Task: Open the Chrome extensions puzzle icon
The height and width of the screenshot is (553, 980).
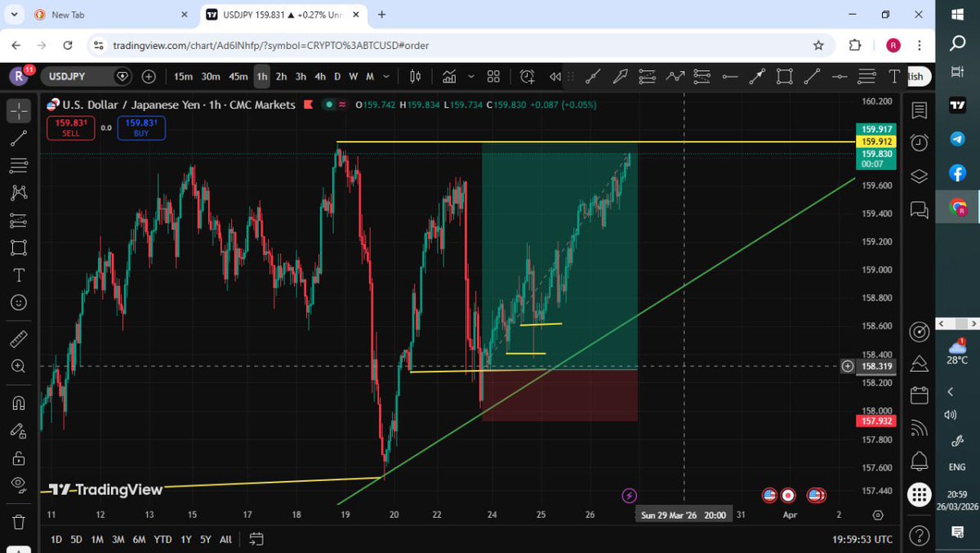Action: tap(855, 46)
